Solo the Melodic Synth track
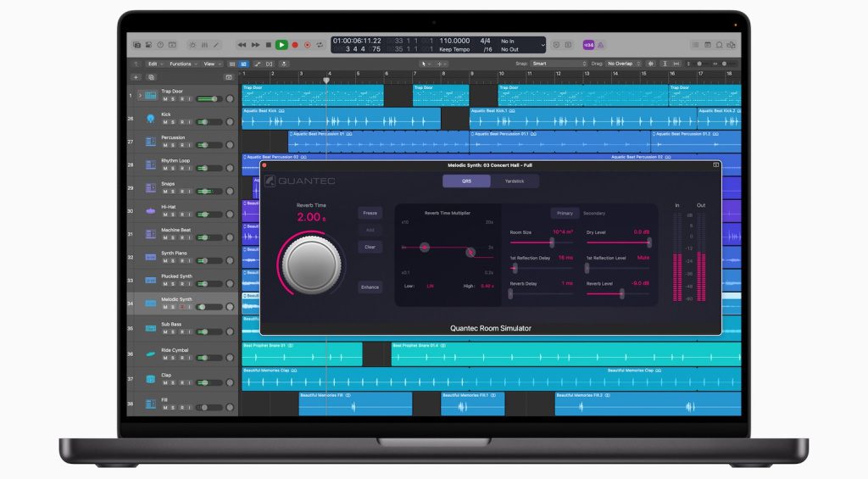This screenshot has height=479, width=868. [x=173, y=307]
